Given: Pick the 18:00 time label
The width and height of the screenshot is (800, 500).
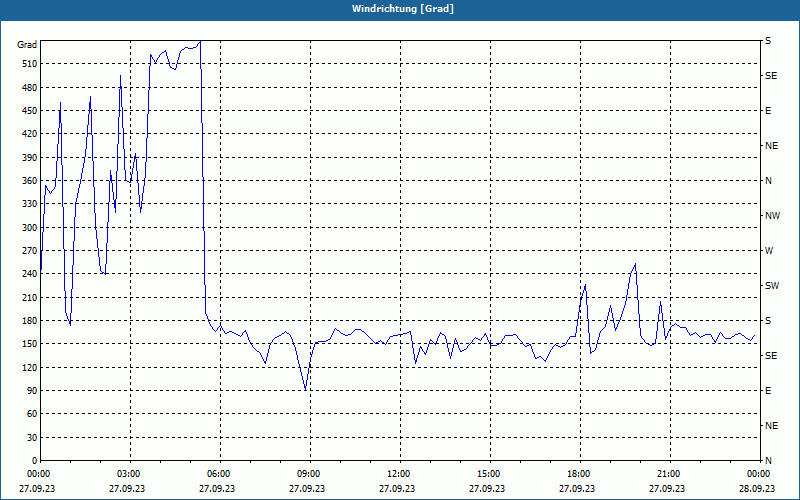Looking at the screenshot, I should (579, 473).
